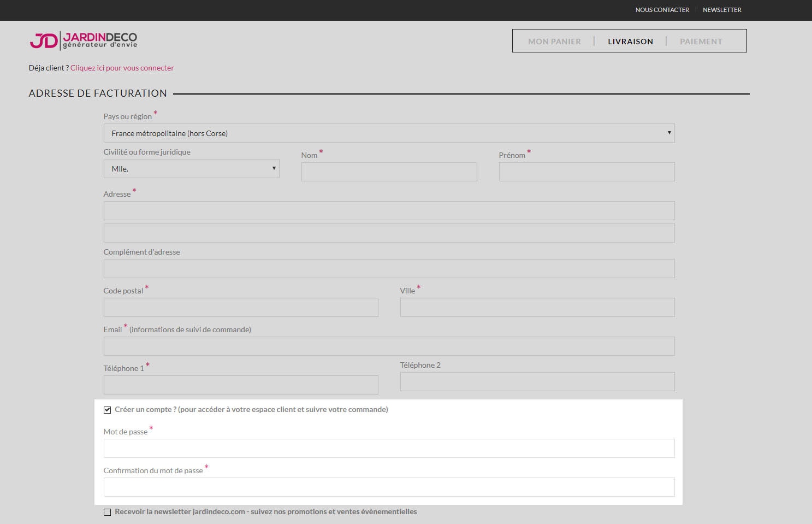The image size is (812, 524).
Task: Select the first Adresse line field
Action: click(389, 211)
